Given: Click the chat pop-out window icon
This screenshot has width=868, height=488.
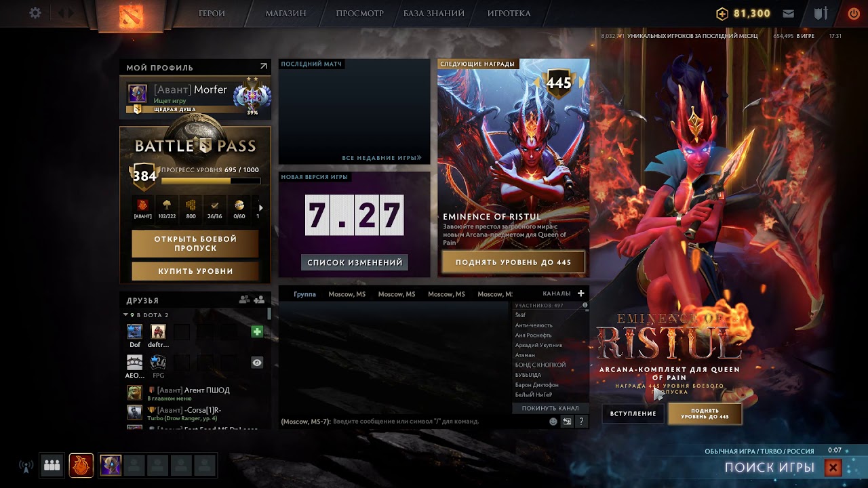Looking at the screenshot, I should click(x=567, y=421).
